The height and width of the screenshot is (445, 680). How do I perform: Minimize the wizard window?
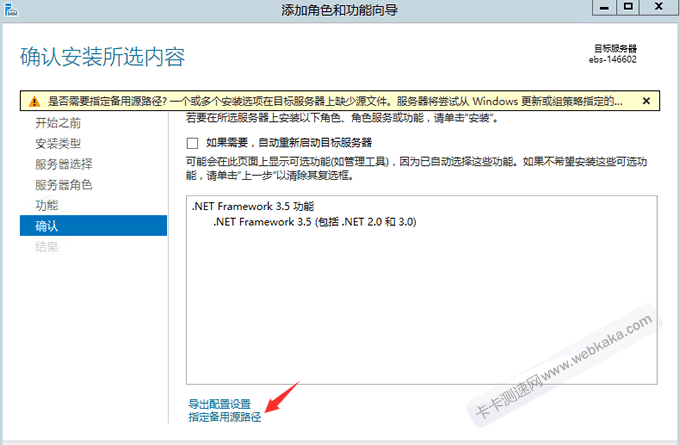[604, 7]
